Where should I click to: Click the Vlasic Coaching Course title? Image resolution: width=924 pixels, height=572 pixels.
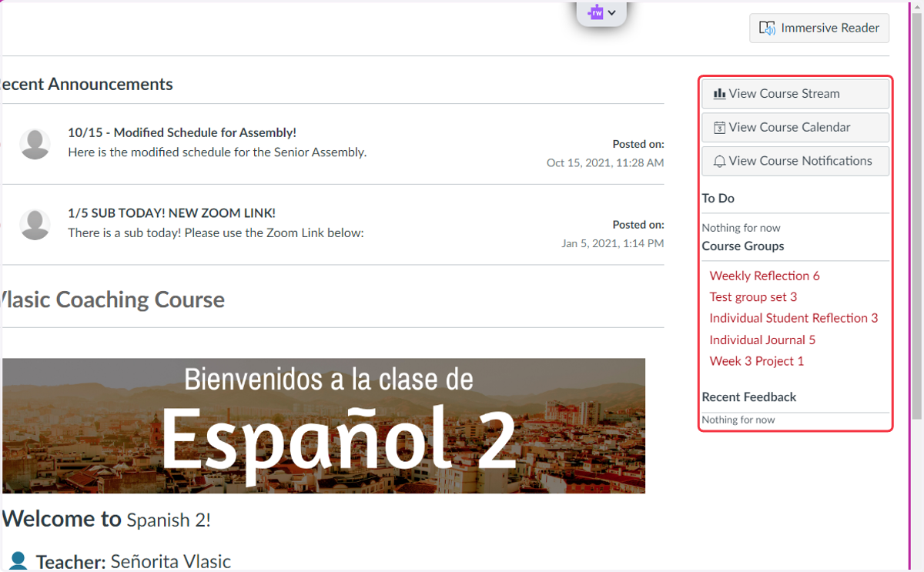(112, 299)
